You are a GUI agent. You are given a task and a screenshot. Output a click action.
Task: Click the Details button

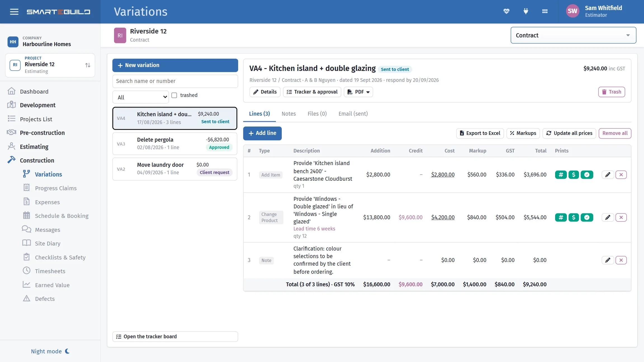pyautogui.click(x=265, y=92)
